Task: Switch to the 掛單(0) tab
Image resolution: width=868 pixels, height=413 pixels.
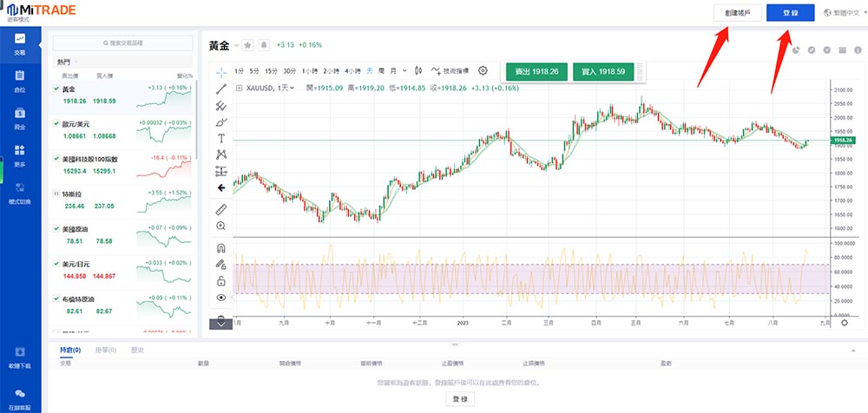Action: [106, 351]
